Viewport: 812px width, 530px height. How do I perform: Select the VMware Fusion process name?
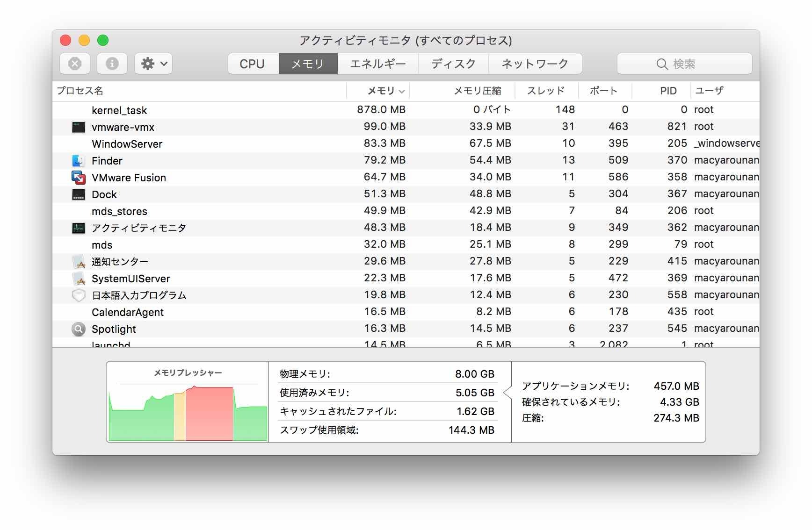(129, 178)
